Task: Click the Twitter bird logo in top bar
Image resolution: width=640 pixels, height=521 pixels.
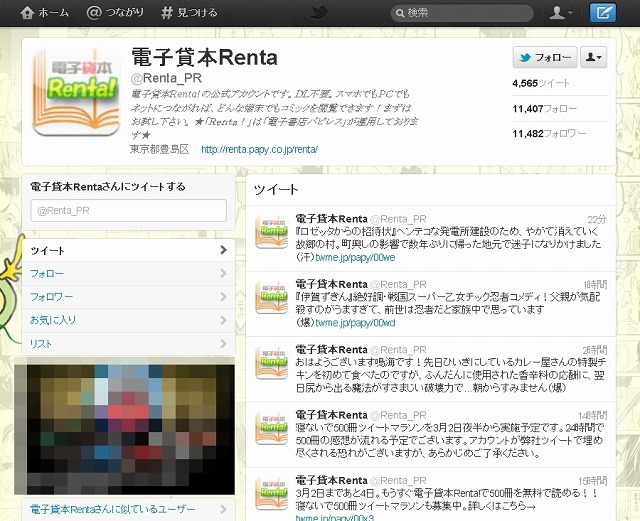Action: coord(320,13)
